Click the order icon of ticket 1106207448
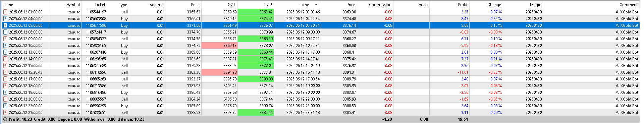 [x=5, y=52]
